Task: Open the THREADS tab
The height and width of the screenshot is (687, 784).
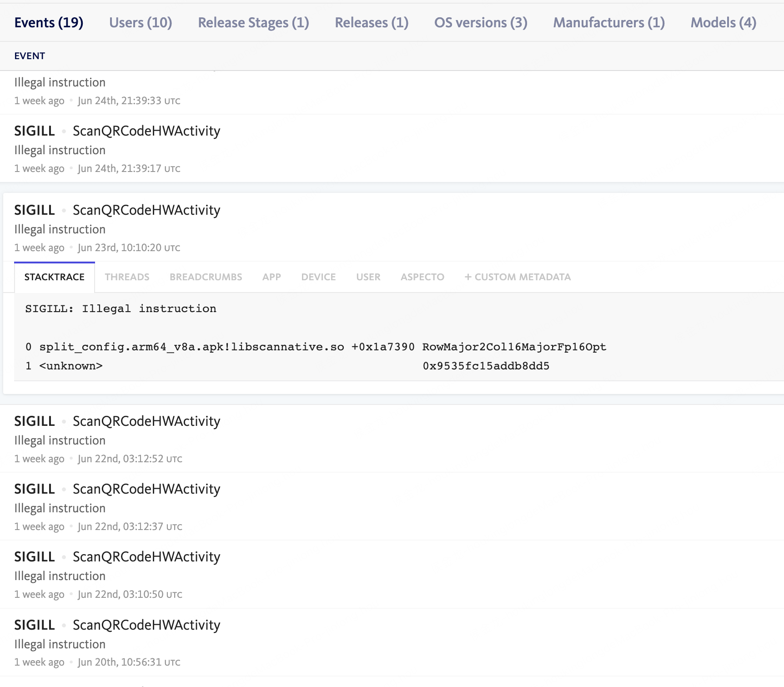Action: [127, 277]
